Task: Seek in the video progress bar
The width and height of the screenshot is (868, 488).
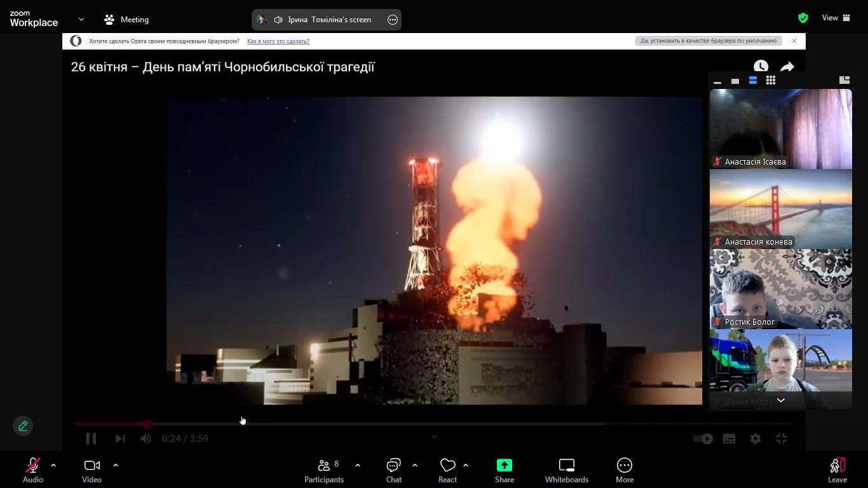Action: [433, 424]
